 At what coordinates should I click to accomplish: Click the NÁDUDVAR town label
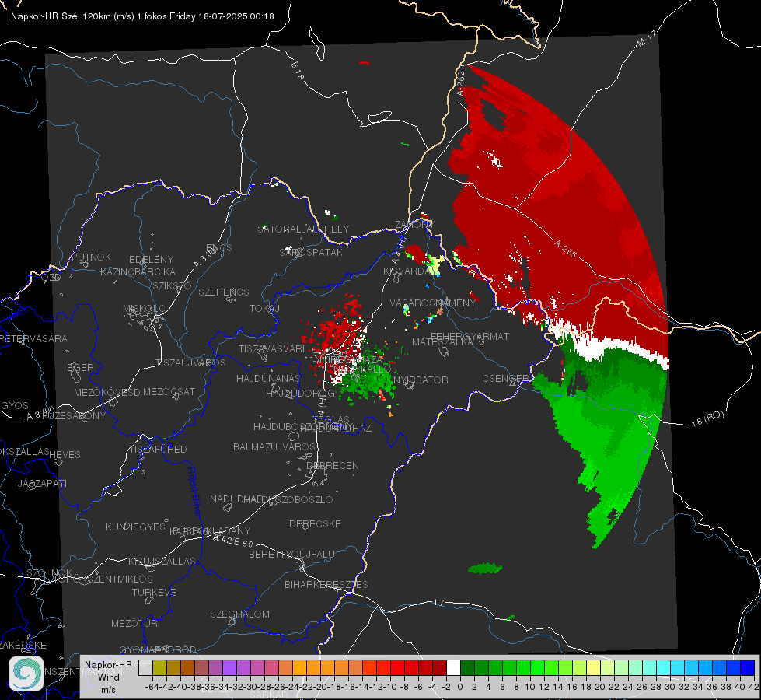click(x=236, y=499)
